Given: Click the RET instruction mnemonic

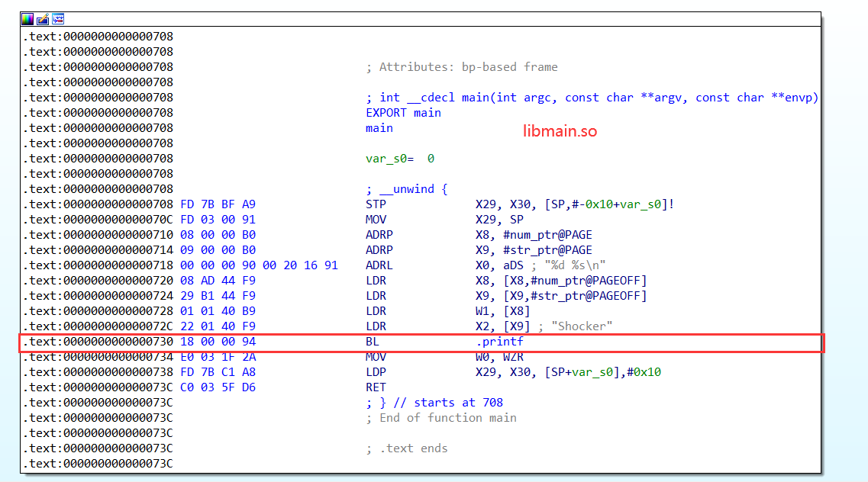Looking at the screenshot, I should click(x=376, y=387).
